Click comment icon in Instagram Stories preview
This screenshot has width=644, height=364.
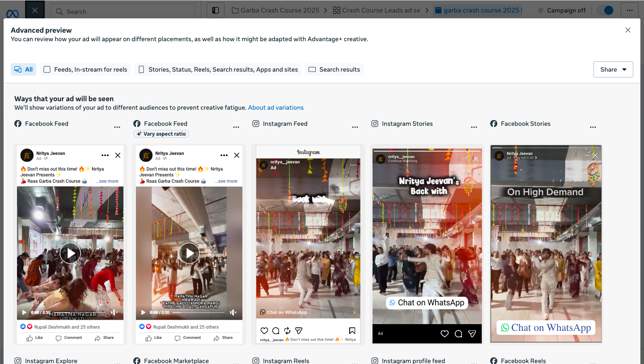pos(458,334)
